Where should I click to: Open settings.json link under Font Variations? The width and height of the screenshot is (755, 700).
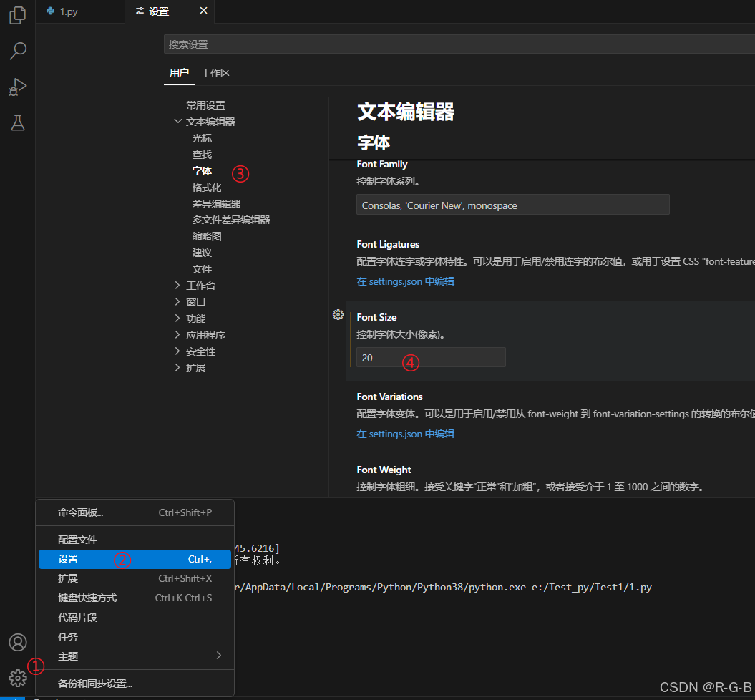click(406, 434)
